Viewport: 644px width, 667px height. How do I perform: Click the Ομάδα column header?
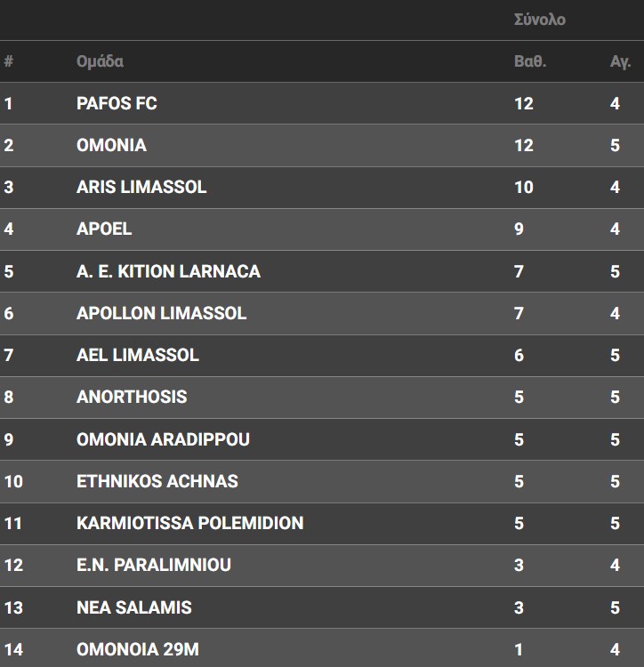pyautogui.click(x=100, y=61)
